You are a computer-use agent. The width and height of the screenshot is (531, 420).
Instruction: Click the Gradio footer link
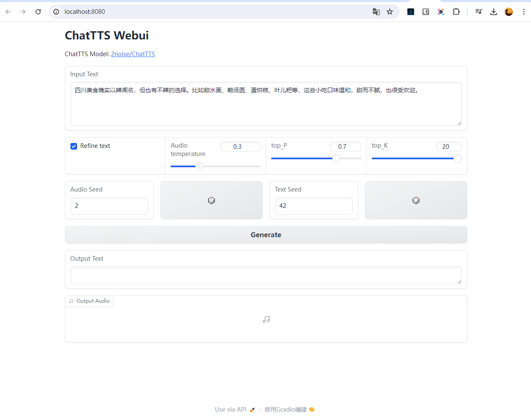(289, 410)
